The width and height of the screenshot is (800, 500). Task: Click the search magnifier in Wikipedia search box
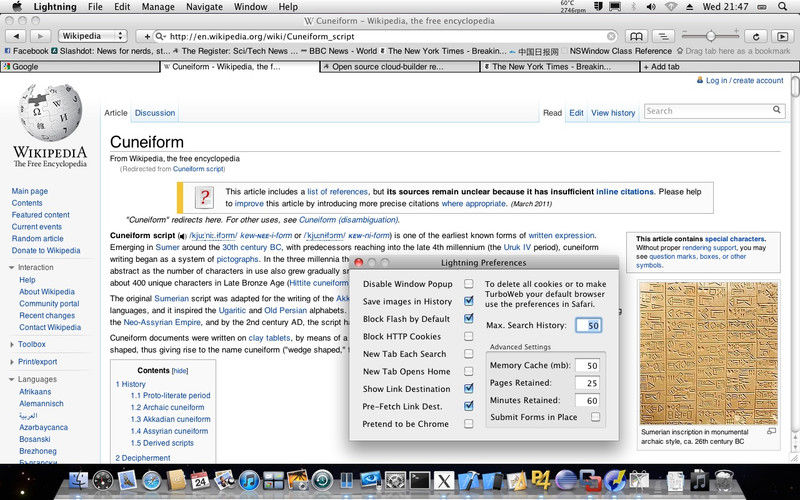[777, 110]
